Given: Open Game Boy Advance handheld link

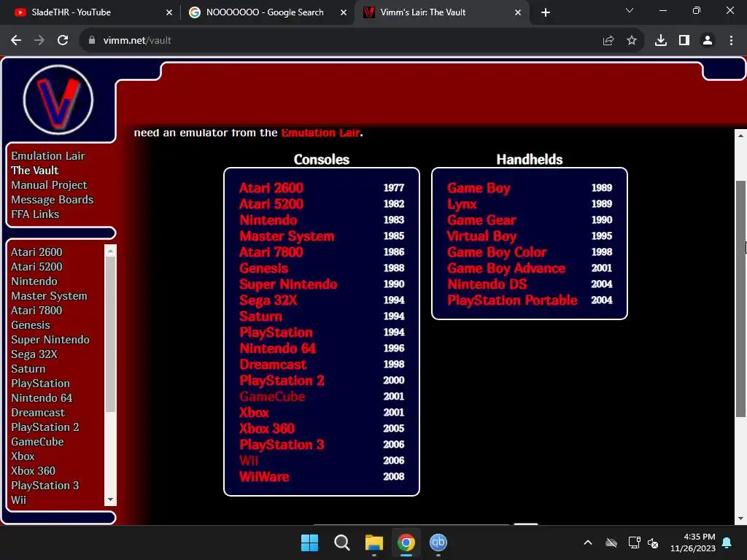Looking at the screenshot, I should click(506, 268).
